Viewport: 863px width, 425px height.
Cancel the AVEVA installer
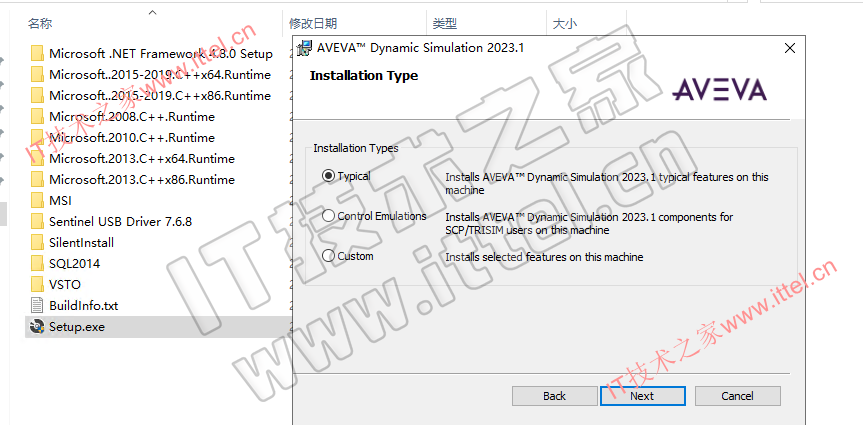(738, 396)
